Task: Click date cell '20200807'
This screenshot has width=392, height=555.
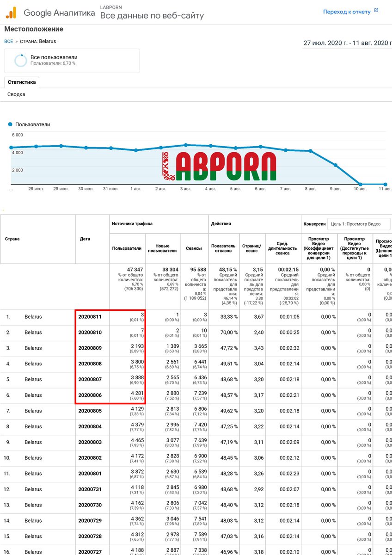Action: coord(90,380)
